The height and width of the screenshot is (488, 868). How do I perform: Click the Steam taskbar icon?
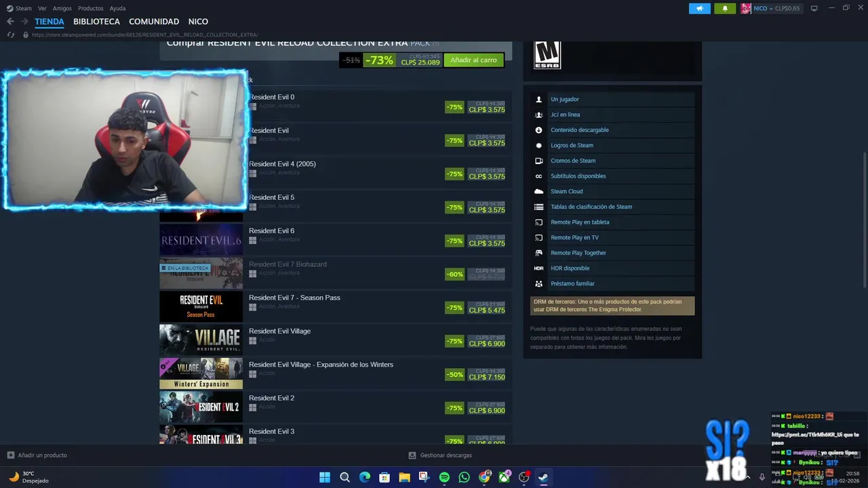543,477
